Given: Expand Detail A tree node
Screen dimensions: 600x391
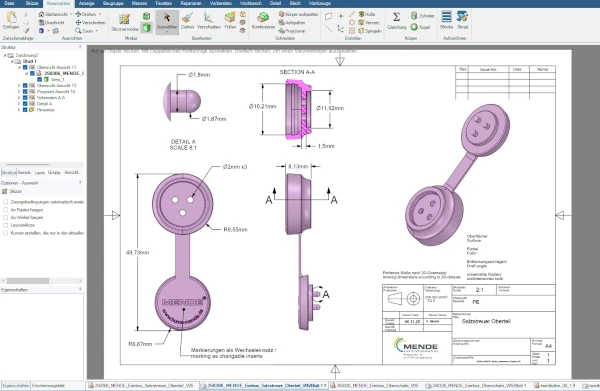Looking at the screenshot, I should pyautogui.click(x=19, y=104).
